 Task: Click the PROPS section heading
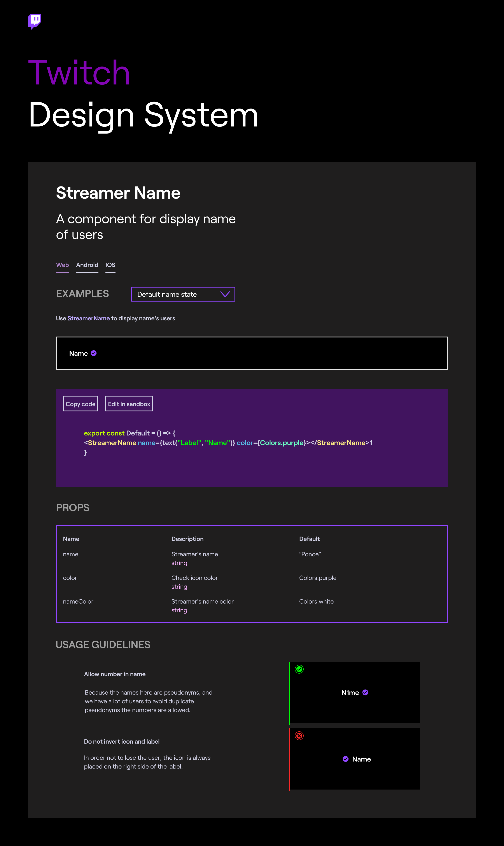pyautogui.click(x=73, y=508)
